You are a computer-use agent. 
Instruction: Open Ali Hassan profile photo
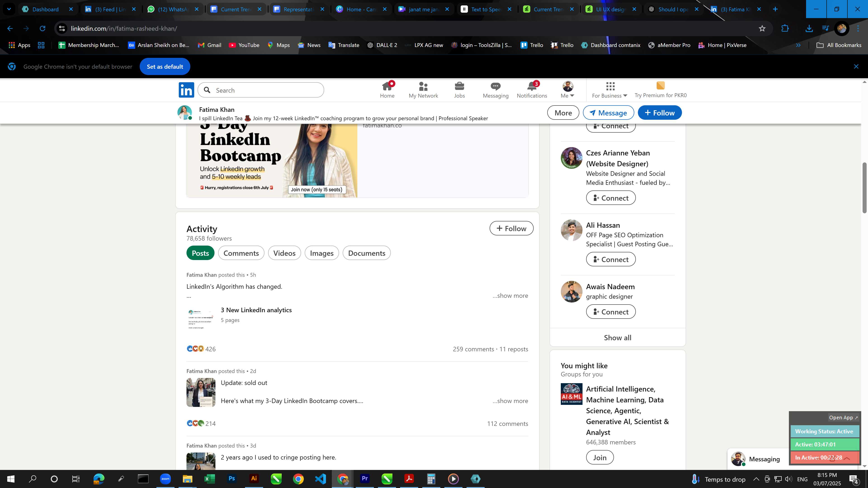[571, 230]
